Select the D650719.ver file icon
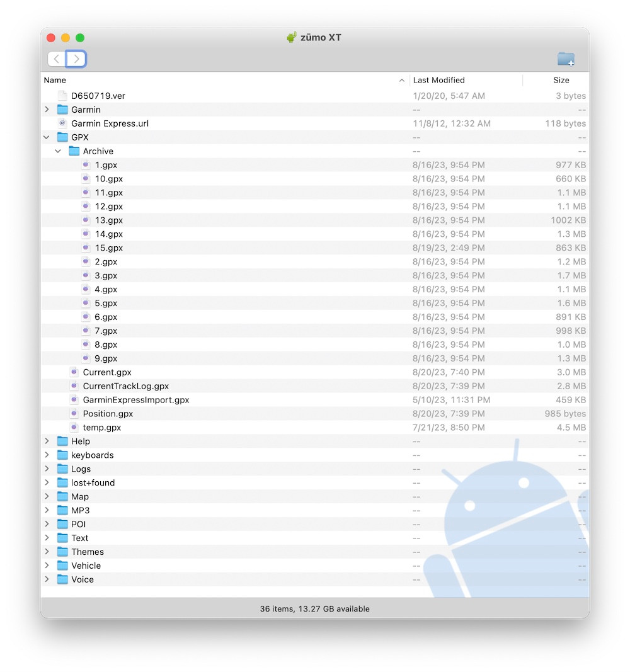The height and width of the screenshot is (672, 630). 62,96
